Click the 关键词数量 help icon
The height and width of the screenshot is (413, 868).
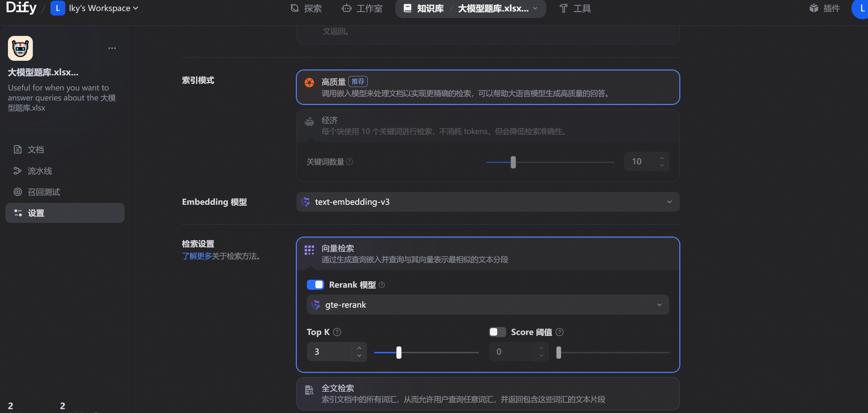click(x=350, y=162)
